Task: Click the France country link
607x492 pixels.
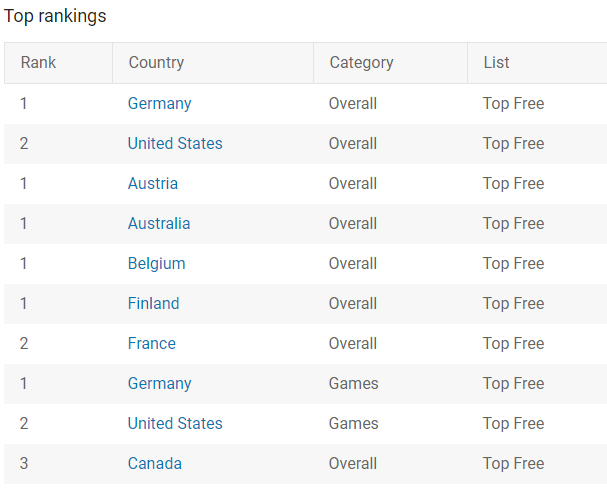Action: point(152,344)
